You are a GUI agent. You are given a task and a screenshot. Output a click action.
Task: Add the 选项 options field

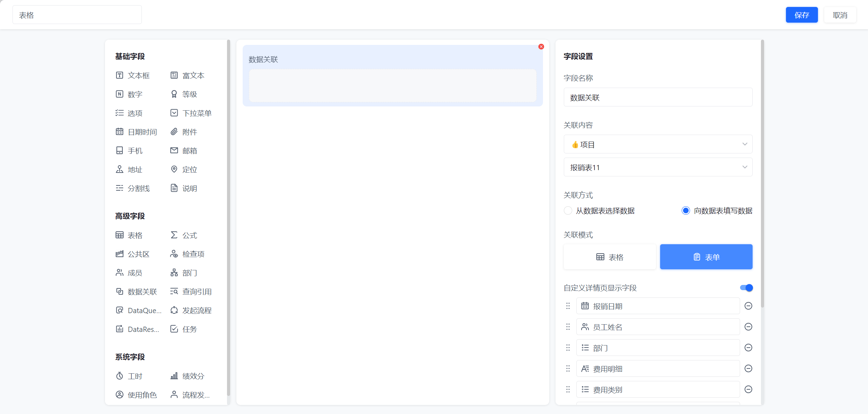pyautogui.click(x=129, y=113)
